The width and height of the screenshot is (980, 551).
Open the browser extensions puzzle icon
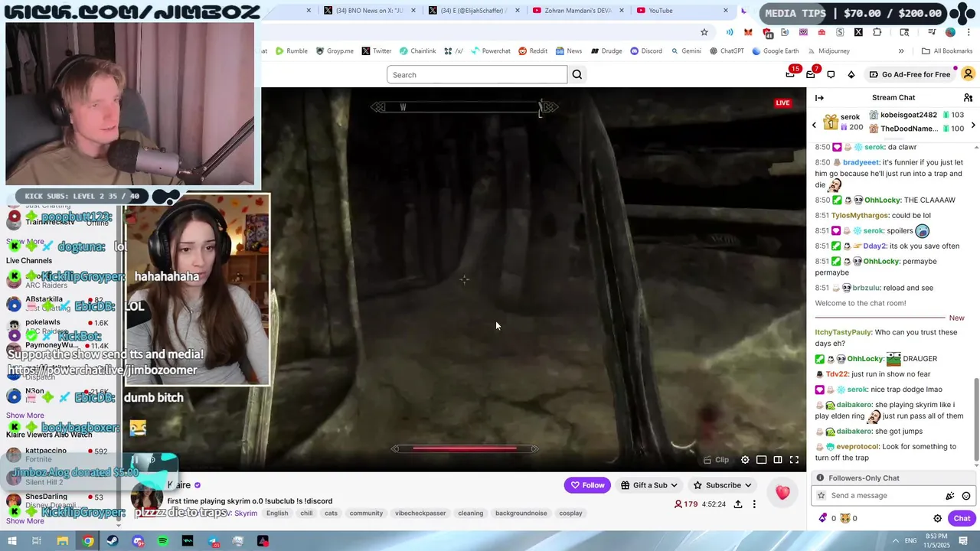[877, 32]
